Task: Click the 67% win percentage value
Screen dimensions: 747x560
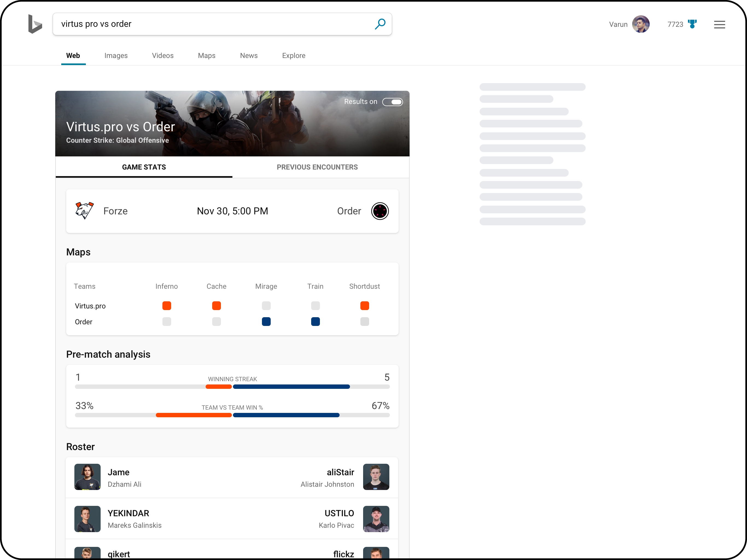Action: click(381, 406)
